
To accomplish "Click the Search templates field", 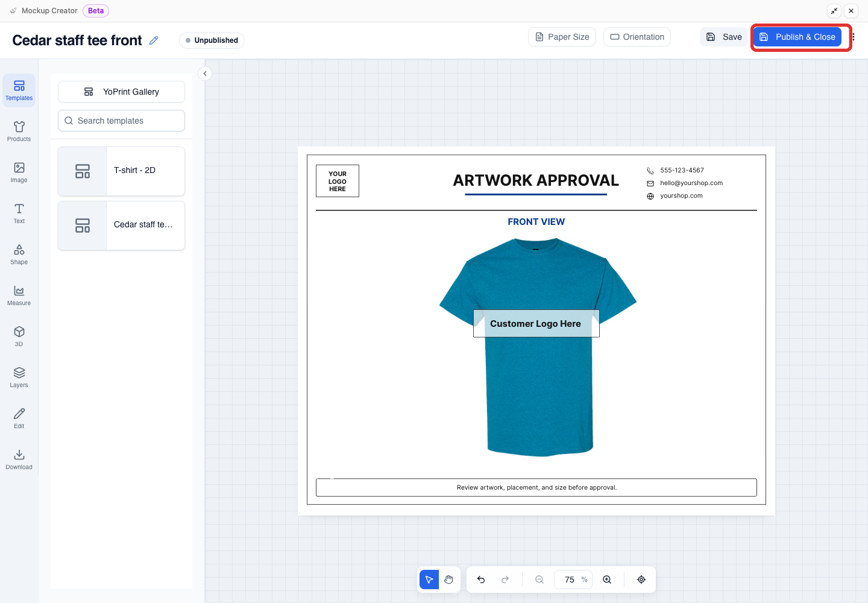I will (121, 121).
